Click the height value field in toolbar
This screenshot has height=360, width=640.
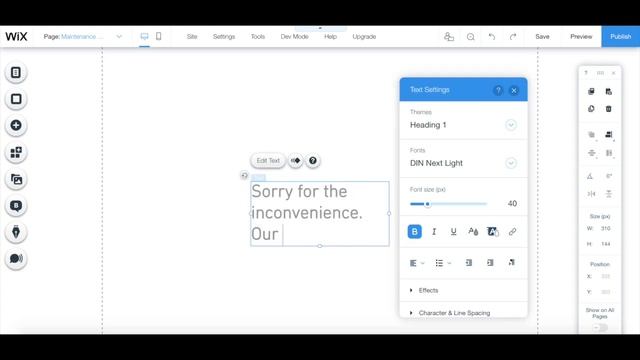click(x=606, y=244)
